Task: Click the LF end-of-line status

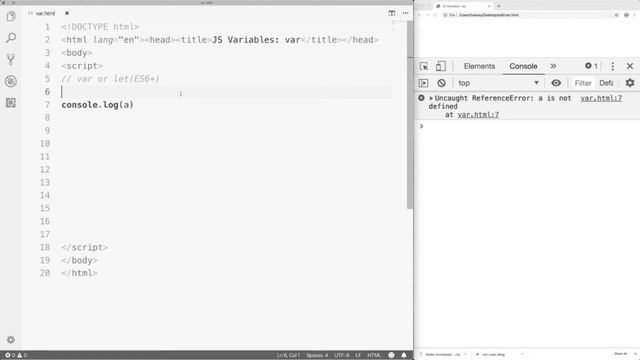Action: click(x=358, y=355)
